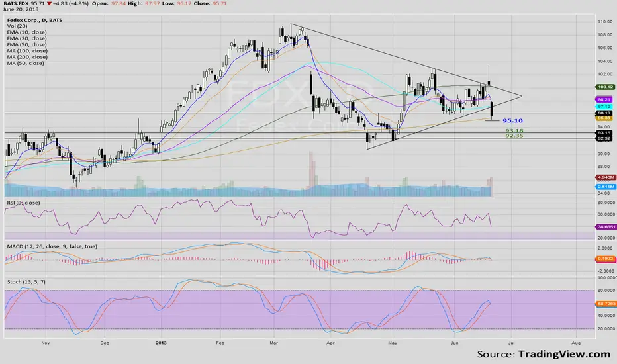Click the black 93.15 level tag

[x=605, y=133]
